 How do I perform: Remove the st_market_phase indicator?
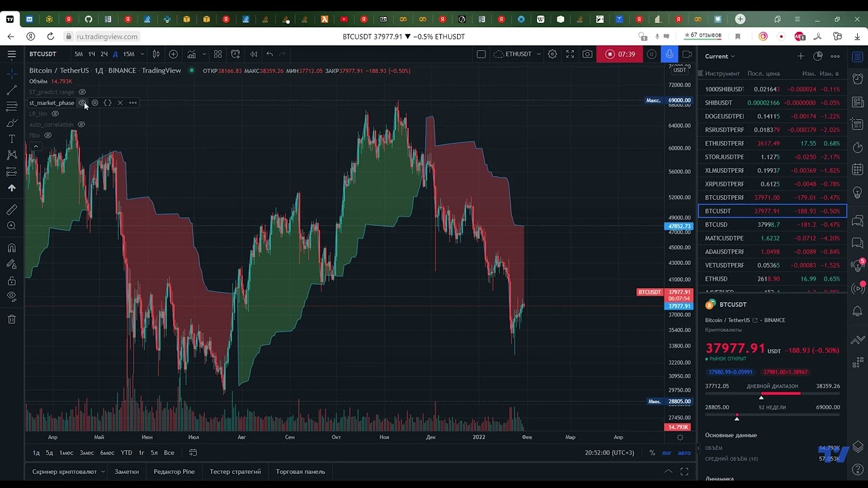(x=120, y=103)
